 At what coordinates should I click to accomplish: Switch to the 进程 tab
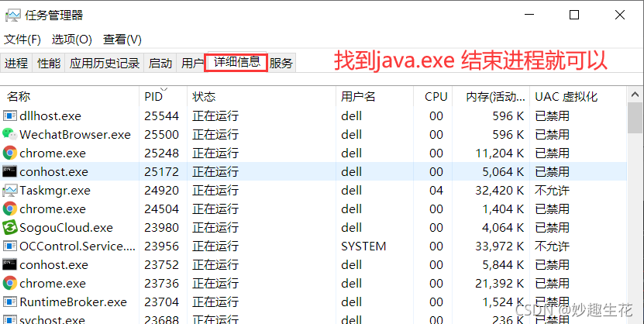click(16, 64)
